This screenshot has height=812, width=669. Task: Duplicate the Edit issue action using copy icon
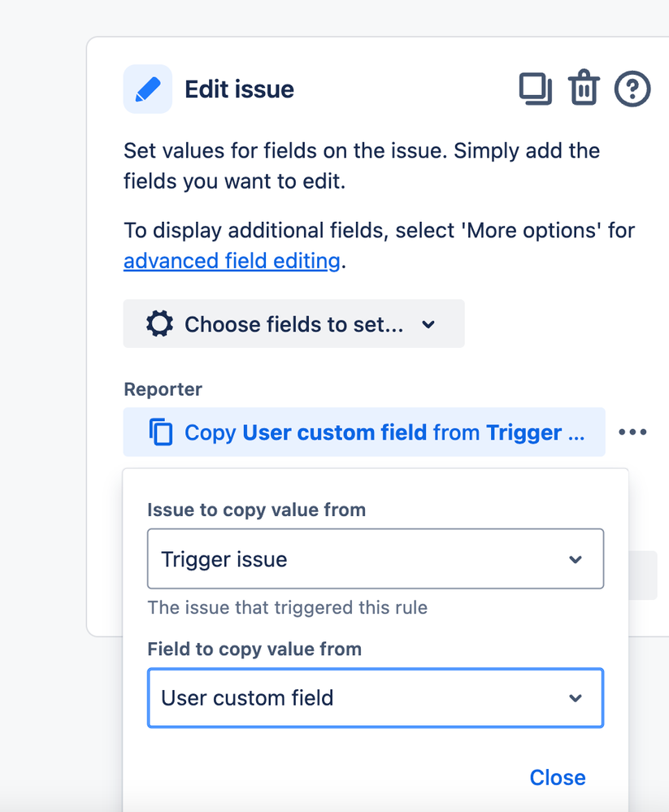(x=536, y=89)
